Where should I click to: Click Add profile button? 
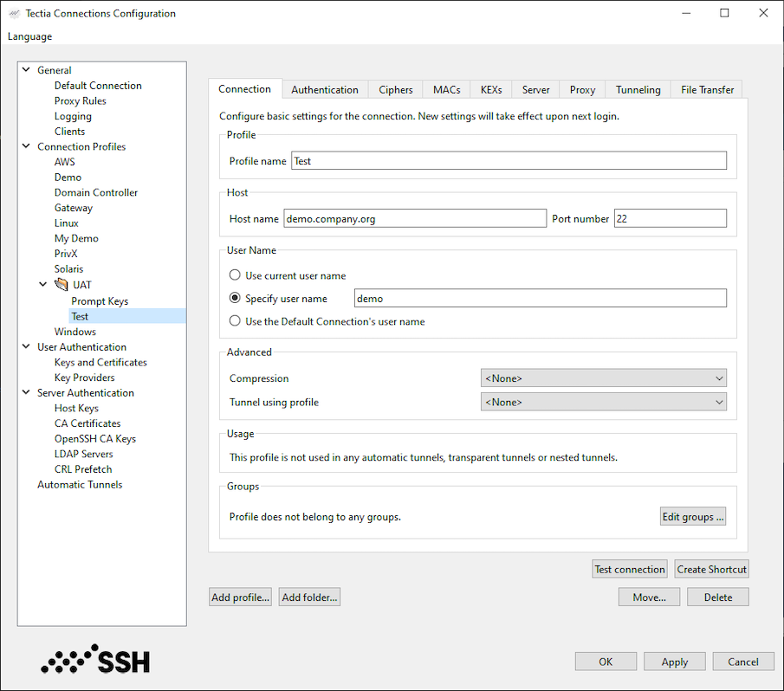[x=240, y=597]
